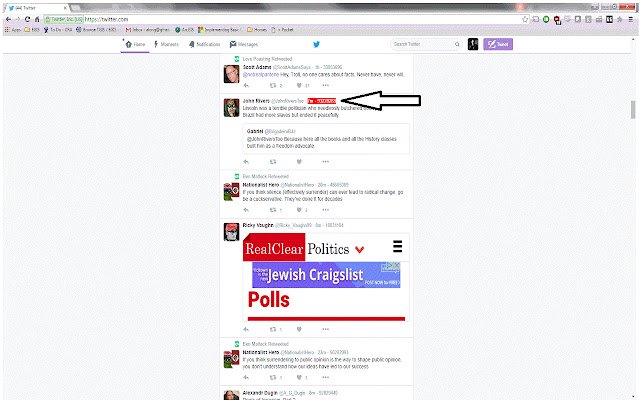Reply to the Ricky Vaughn tweet
This screenshot has width=640, height=400.
(246, 329)
